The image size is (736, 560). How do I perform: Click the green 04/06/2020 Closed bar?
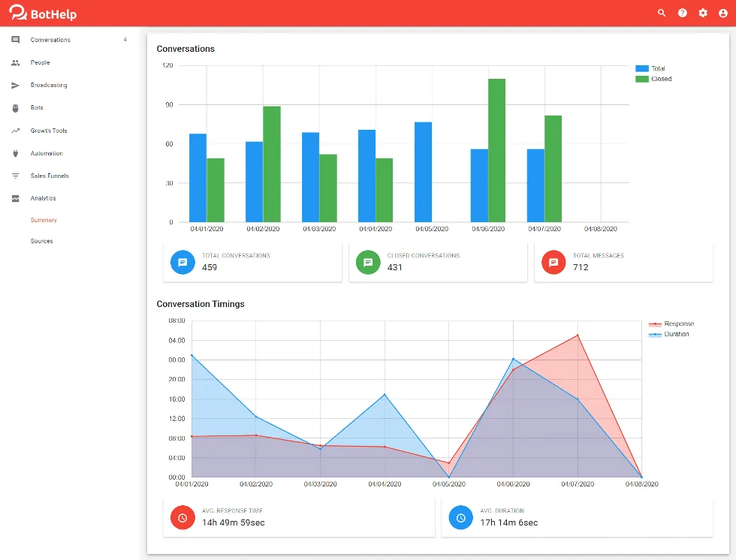coord(496,151)
